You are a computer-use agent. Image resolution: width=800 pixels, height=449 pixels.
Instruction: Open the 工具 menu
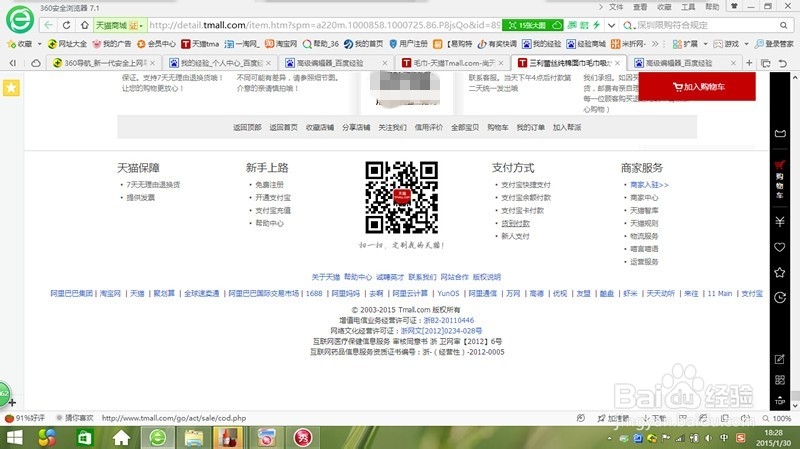point(688,7)
